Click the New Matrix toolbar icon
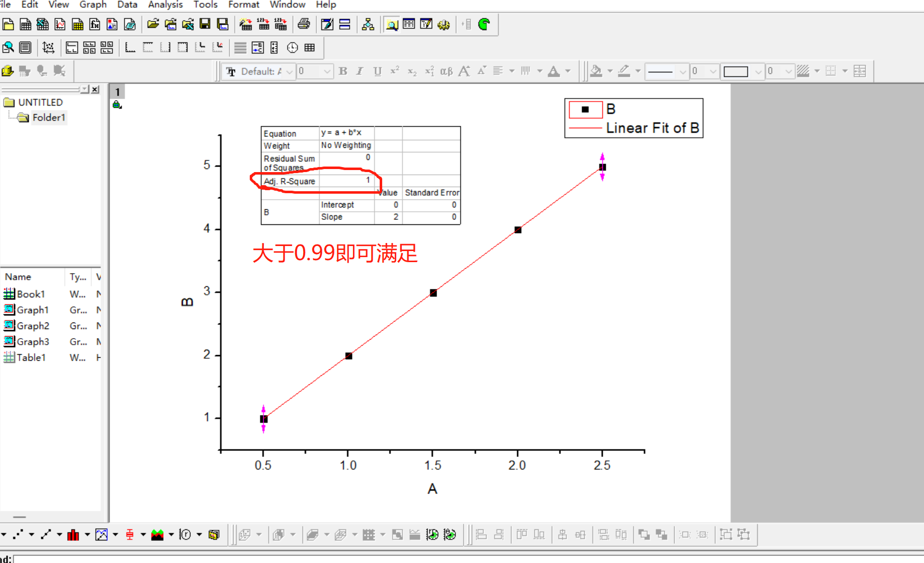Screen dimensions: 924x563 click(x=77, y=24)
